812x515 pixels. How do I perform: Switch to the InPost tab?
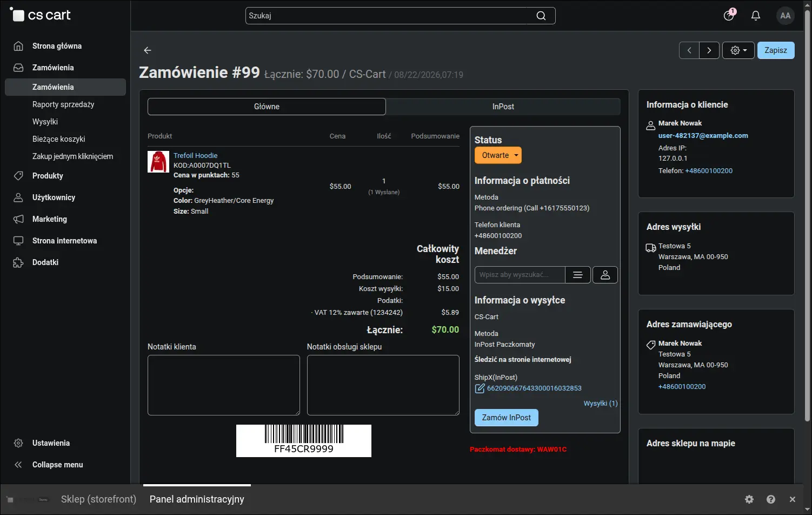click(503, 107)
